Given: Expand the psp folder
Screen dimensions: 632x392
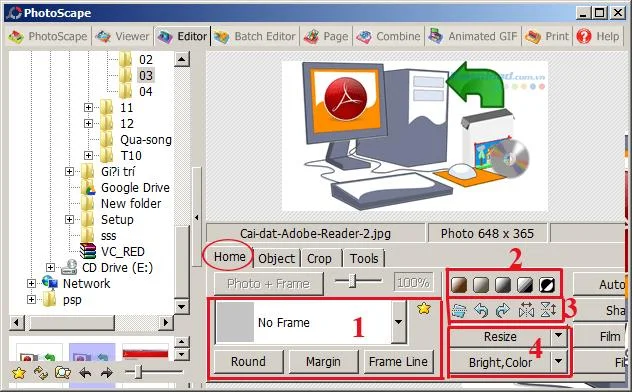Looking at the screenshot, I should [31, 300].
